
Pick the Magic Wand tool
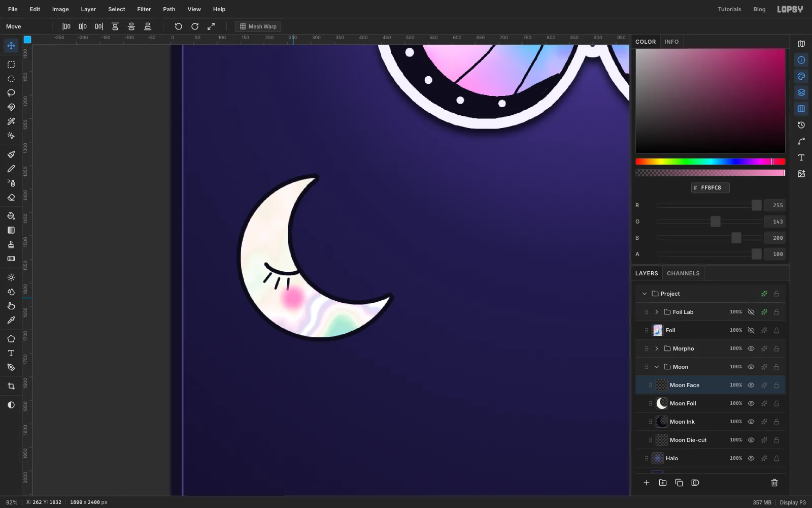point(11,121)
